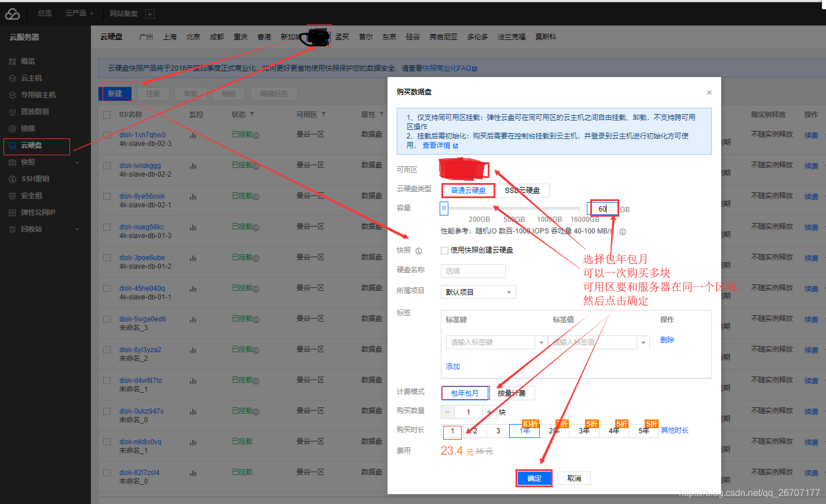Open the 所属项目 默认项目 dropdown
The width and height of the screenshot is (826, 504).
click(478, 292)
